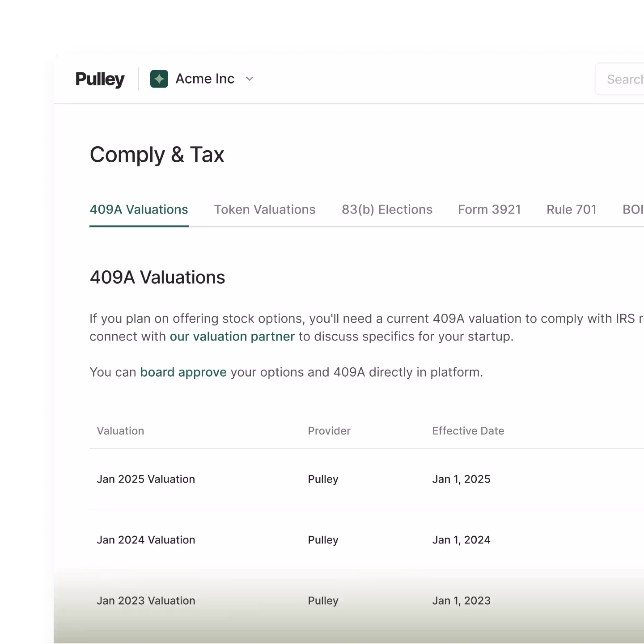Viewport: 644px width, 644px height.
Task: Select the 409A Valuations tab
Action: (139, 210)
